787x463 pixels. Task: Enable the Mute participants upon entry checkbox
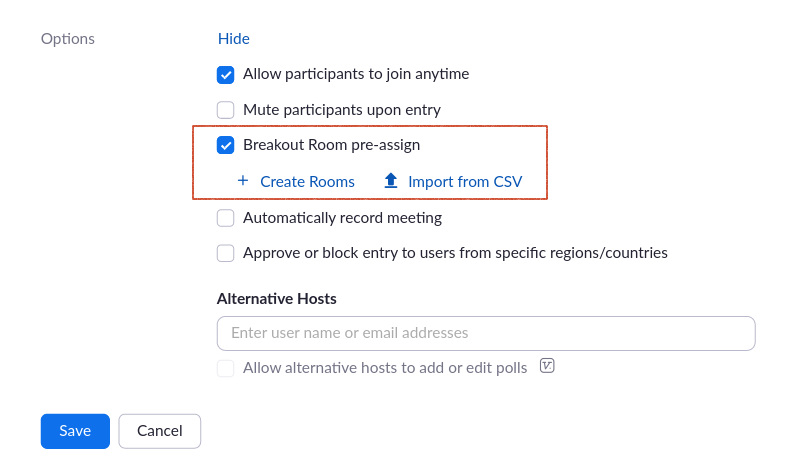(226, 110)
